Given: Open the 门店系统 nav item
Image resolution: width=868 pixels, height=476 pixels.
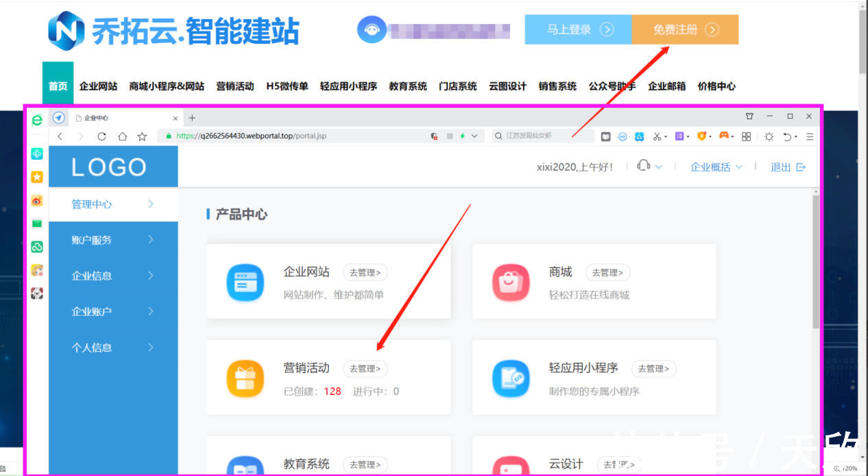Looking at the screenshot, I should click(458, 86).
